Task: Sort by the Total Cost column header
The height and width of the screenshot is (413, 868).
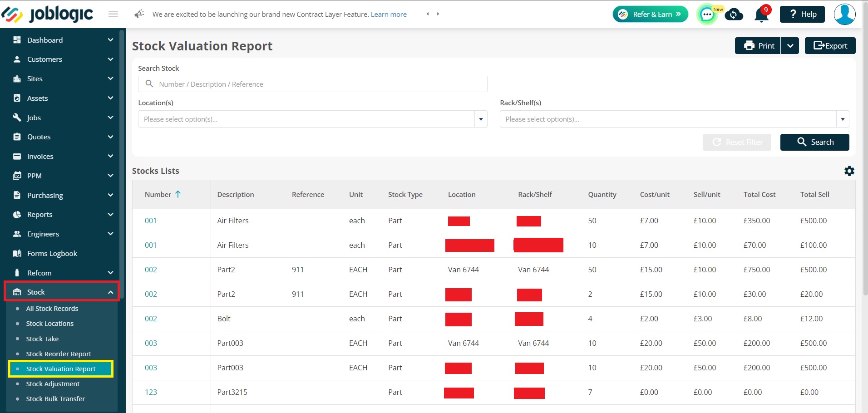Action: tap(759, 194)
